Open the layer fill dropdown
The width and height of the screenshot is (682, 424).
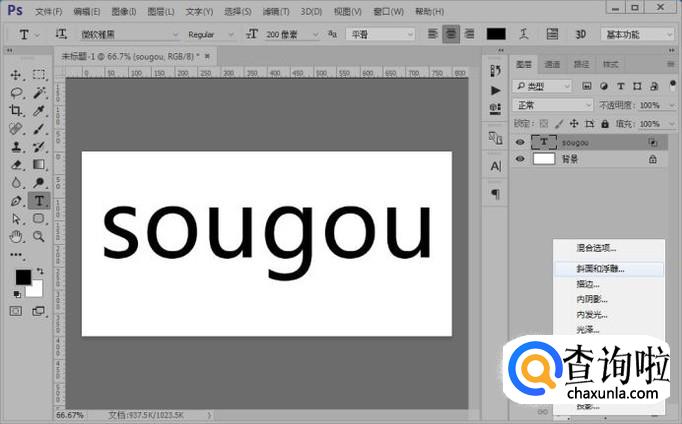click(x=671, y=124)
